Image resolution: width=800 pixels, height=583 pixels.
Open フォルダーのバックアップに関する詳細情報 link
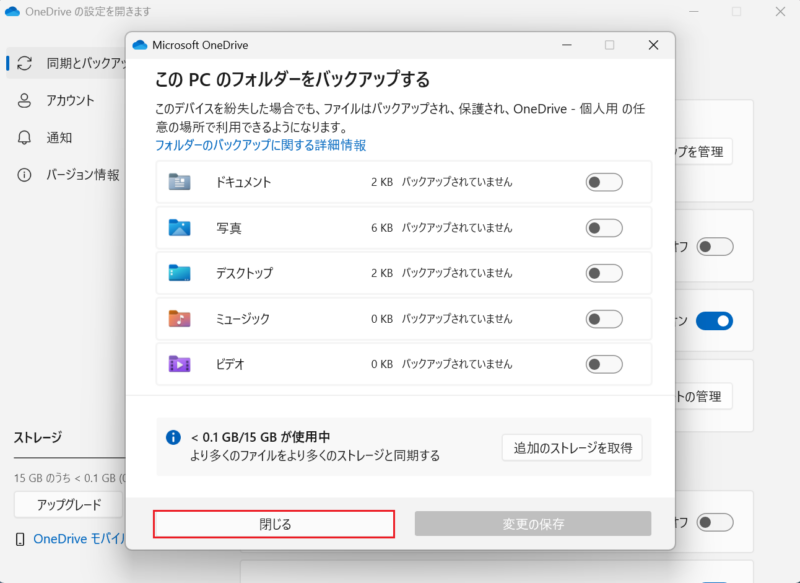point(261,145)
